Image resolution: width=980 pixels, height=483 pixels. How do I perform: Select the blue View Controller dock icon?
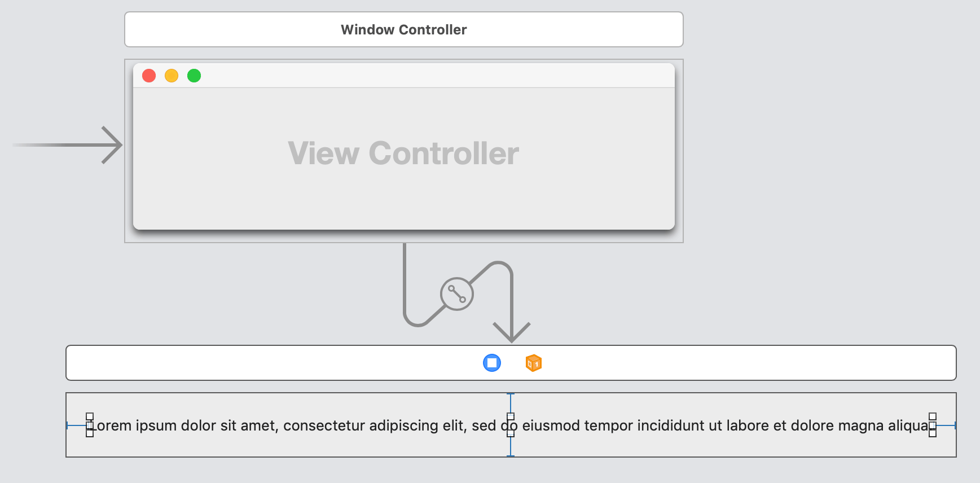click(492, 363)
